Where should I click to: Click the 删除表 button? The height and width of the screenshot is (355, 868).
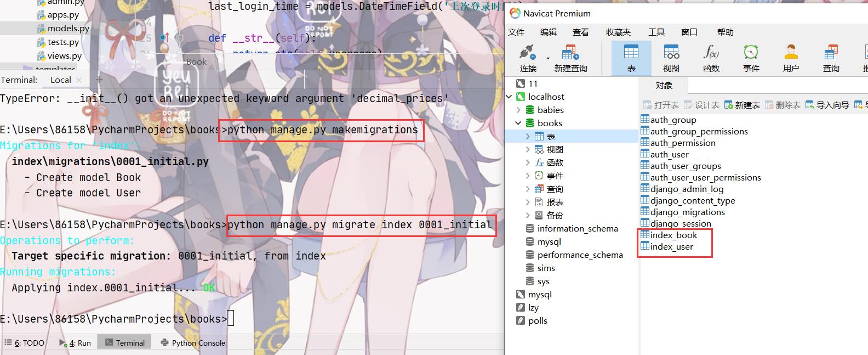click(x=783, y=105)
